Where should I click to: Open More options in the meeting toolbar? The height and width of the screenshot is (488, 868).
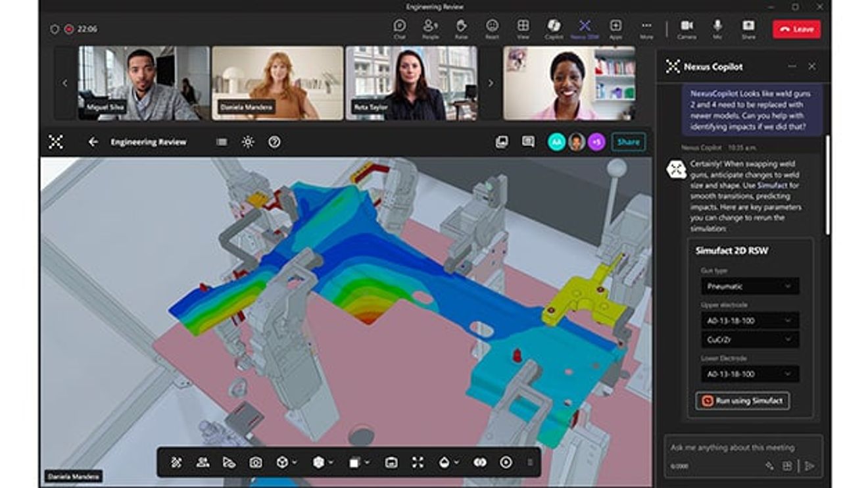646,28
